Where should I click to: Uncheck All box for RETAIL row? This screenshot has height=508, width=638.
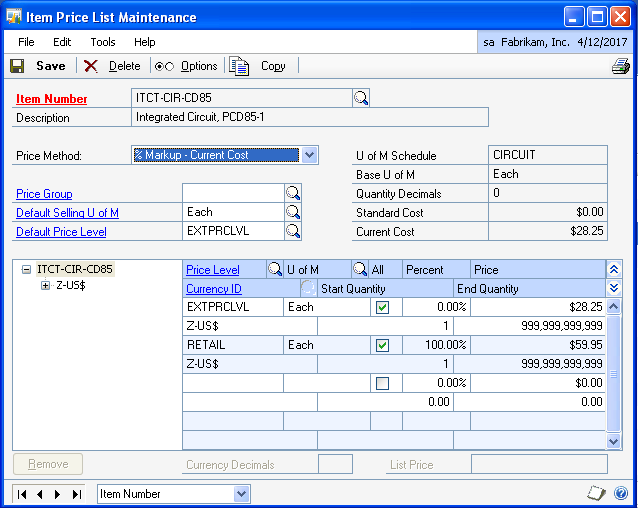coord(382,345)
